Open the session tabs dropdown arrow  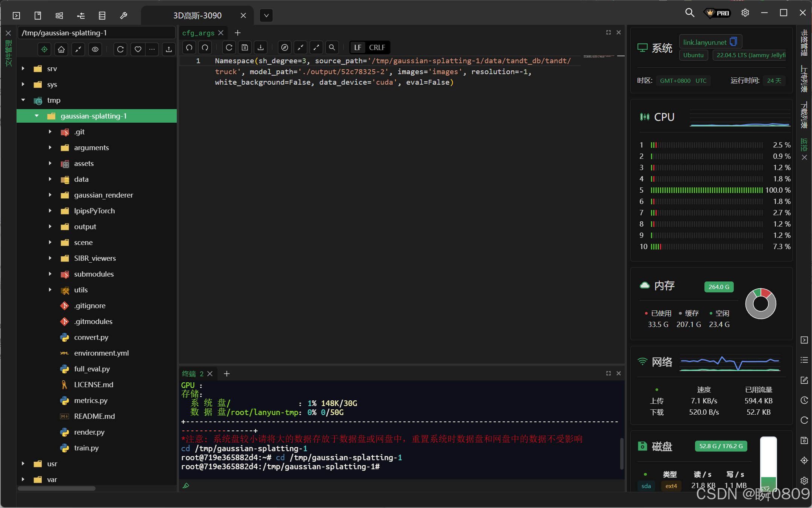click(266, 15)
